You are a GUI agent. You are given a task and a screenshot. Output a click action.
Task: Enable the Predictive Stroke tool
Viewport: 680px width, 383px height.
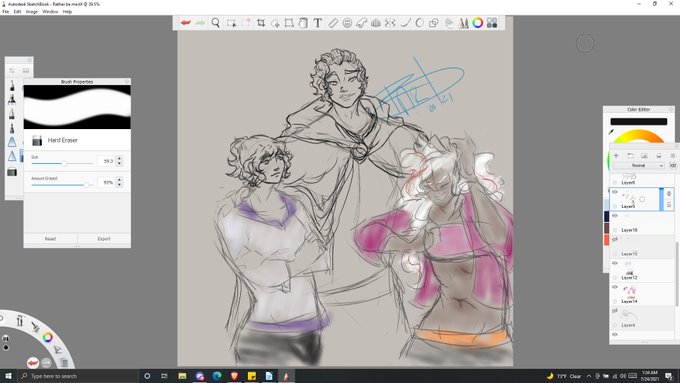419,23
